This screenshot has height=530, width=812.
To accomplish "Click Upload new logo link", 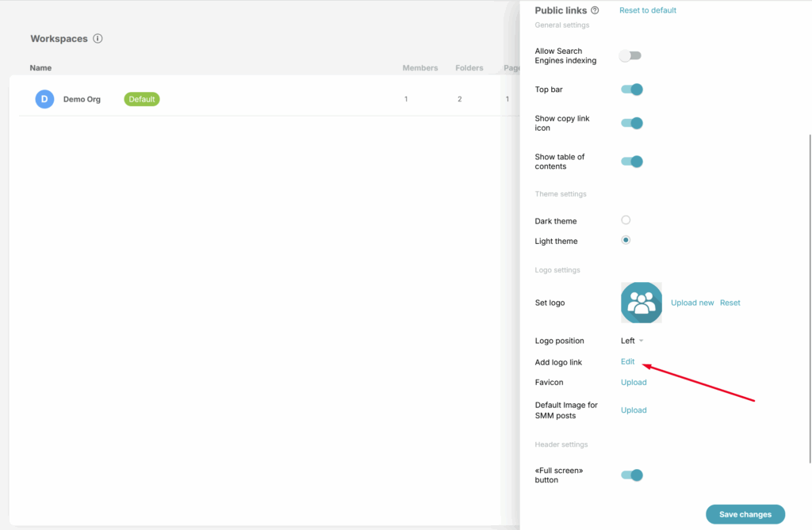I will (692, 303).
